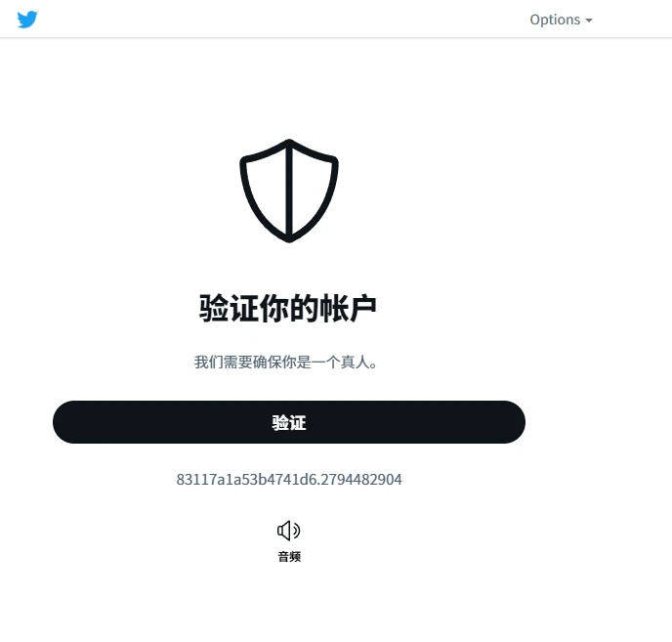Toggle the Options dropdown triangle
Image resolution: width=672 pixels, height=642 pixels.
589,21
